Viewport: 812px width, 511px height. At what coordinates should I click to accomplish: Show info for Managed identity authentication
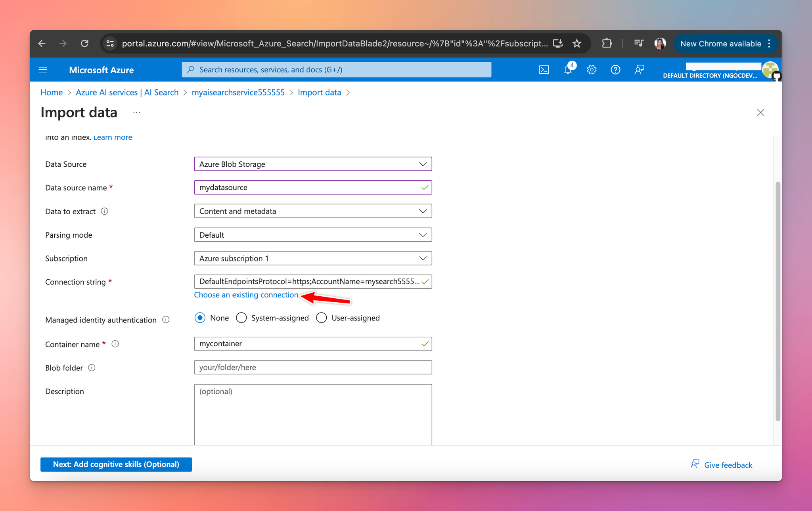166,320
